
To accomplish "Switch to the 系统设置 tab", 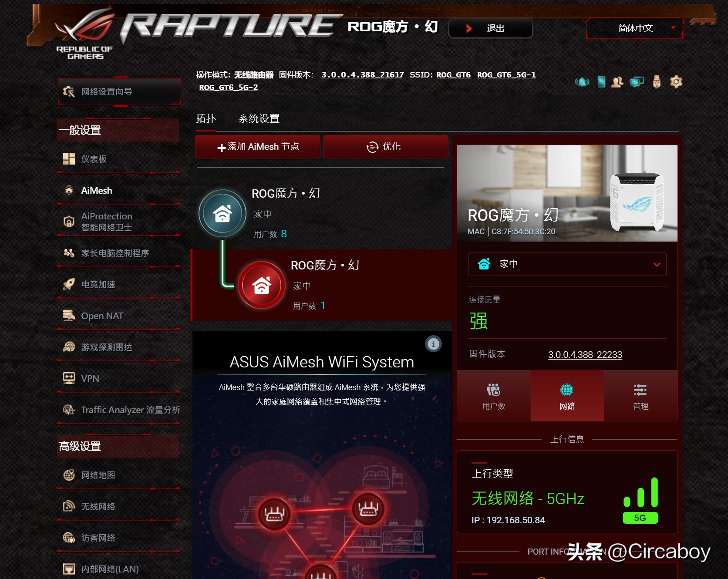I will coord(259,118).
